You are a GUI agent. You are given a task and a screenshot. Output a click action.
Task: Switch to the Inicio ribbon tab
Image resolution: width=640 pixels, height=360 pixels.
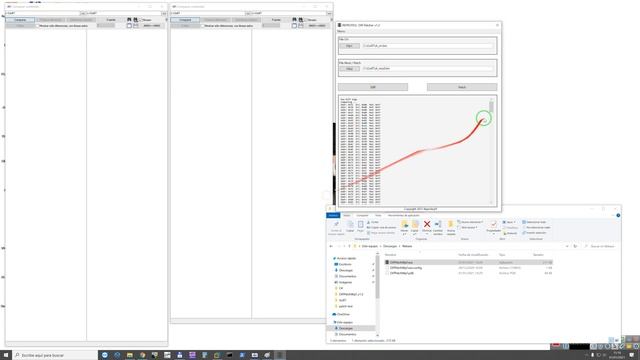tap(347, 216)
